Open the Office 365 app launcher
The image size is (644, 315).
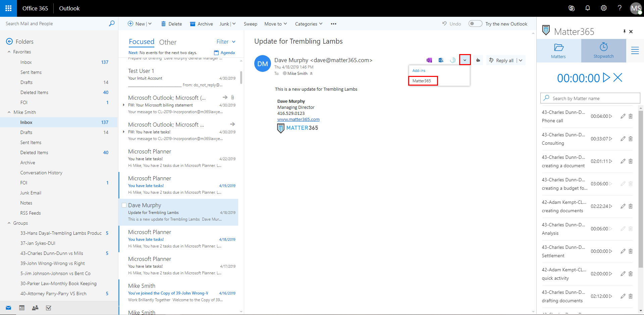[8, 8]
